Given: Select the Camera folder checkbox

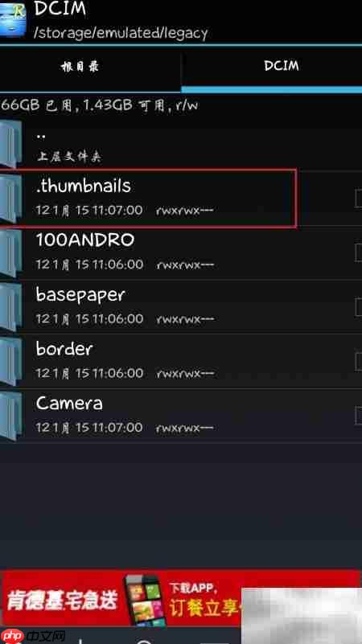Looking at the screenshot, I should pos(358,415).
